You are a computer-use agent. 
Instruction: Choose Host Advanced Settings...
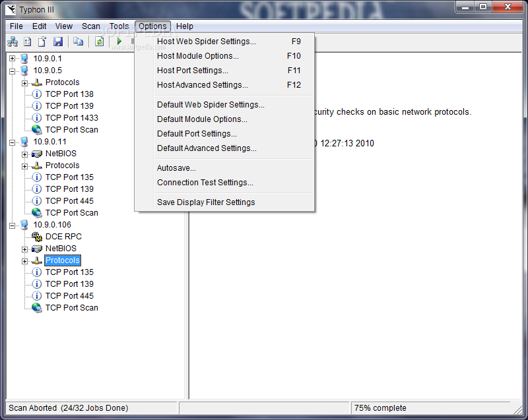tap(224, 85)
